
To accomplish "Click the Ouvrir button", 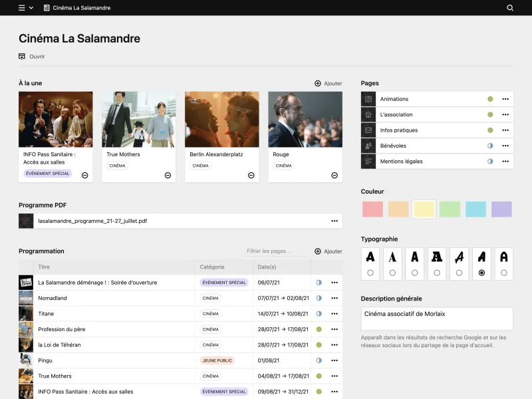I will (32, 57).
